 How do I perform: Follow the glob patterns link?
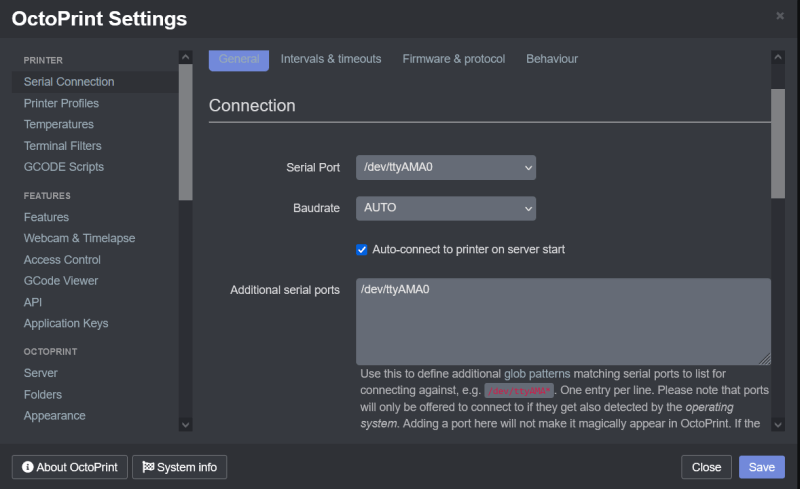537,374
